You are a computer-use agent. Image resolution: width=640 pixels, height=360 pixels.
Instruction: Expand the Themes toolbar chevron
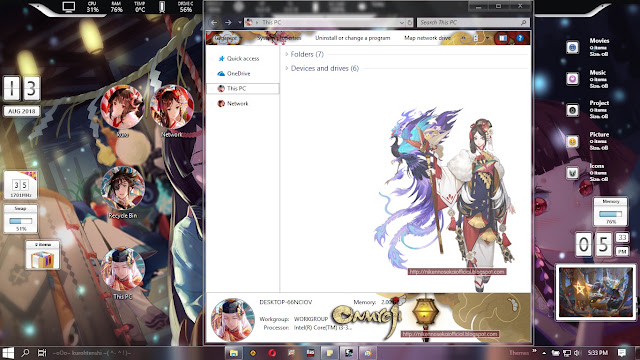tap(534, 351)
